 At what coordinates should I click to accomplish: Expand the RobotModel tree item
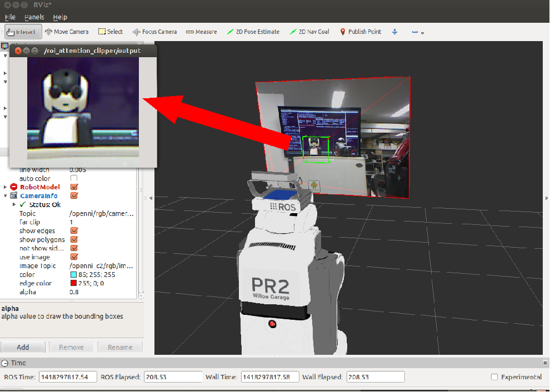click(5, 187)
